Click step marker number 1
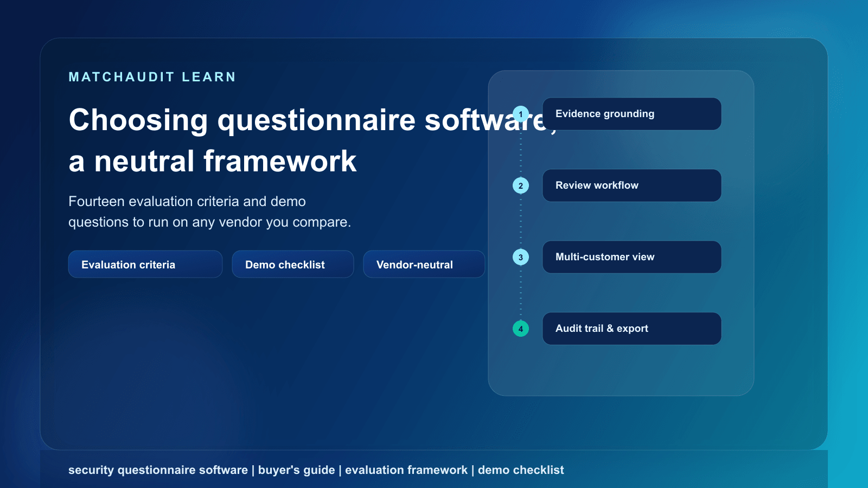 pyautogui.click(x=521, y=114)
